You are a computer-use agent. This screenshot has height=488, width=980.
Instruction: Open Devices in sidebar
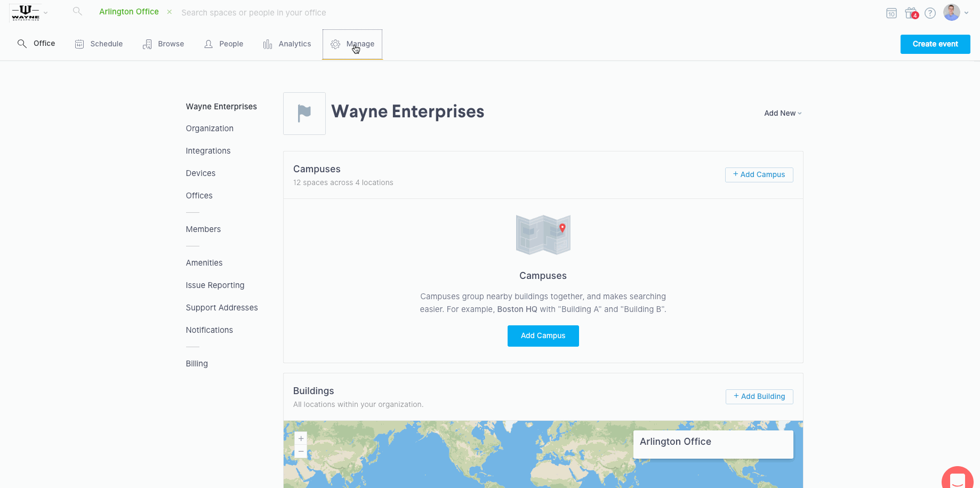(x=200, y=173)
